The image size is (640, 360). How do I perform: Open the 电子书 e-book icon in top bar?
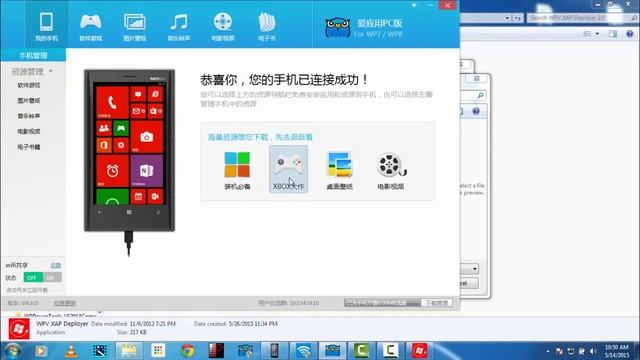pyautogui.click(x=267, y=27)
